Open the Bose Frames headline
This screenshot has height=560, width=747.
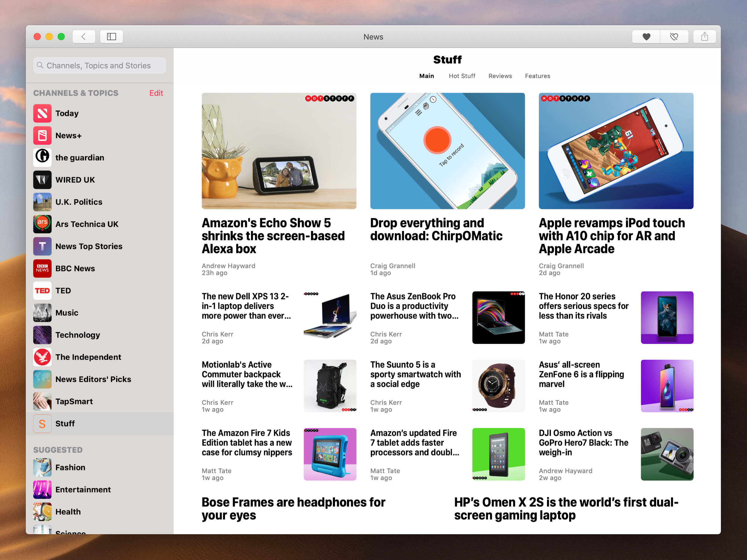click(x=294, y=509)
